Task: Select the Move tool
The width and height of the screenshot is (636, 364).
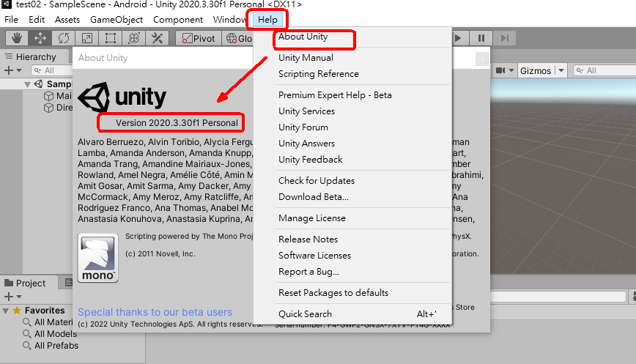Action: coord(40,38)
